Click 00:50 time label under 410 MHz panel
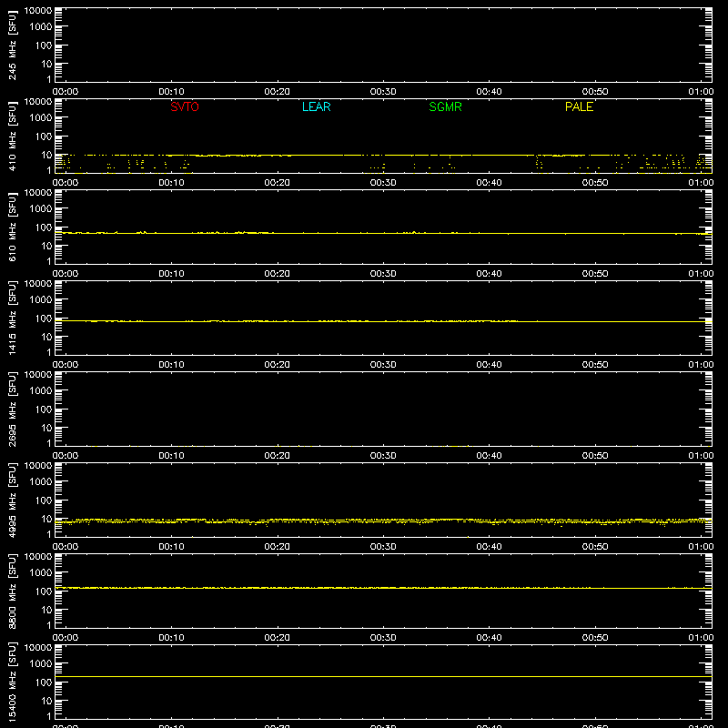 [595, 183]
